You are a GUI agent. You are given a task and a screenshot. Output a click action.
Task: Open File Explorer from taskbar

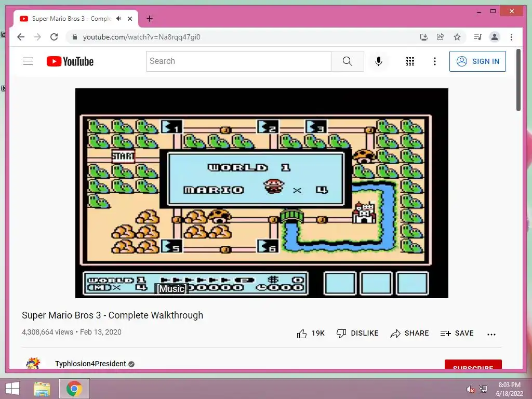click(x=42, y=389)
